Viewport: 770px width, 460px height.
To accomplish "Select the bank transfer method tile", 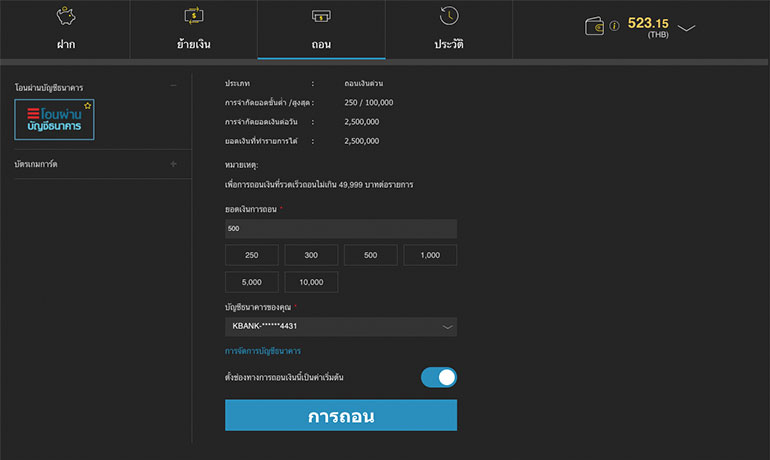I will click(55, 120).
